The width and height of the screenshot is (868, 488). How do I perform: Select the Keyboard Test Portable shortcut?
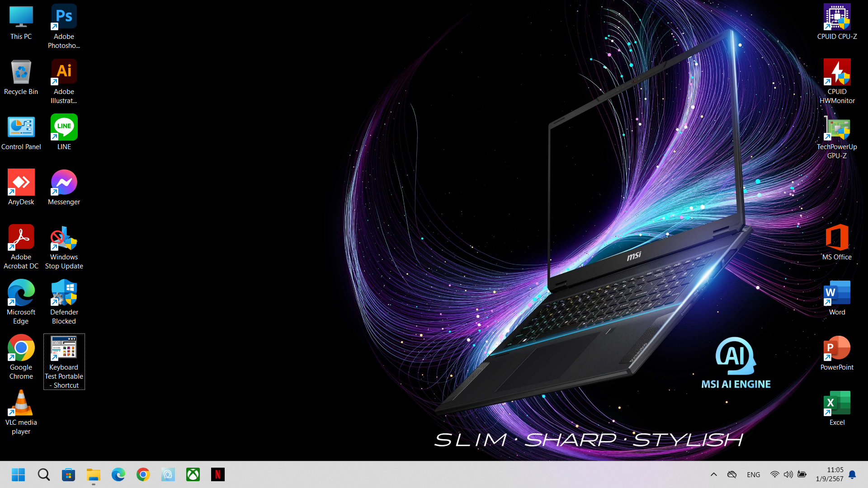64,361
